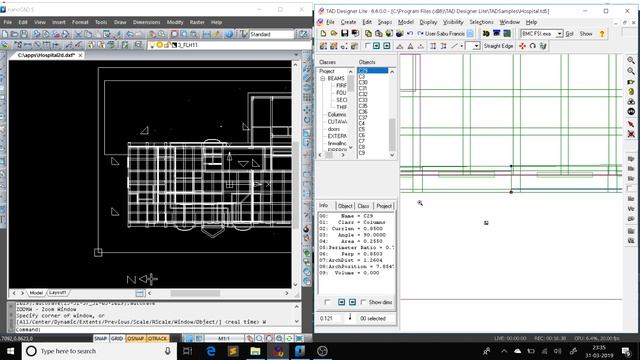
Task: Click the rotate icon beside Straight Edge
Action: (533, 46)
